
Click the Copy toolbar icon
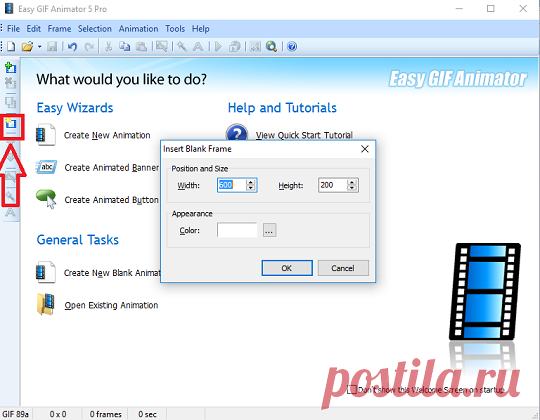pos(125,46)
